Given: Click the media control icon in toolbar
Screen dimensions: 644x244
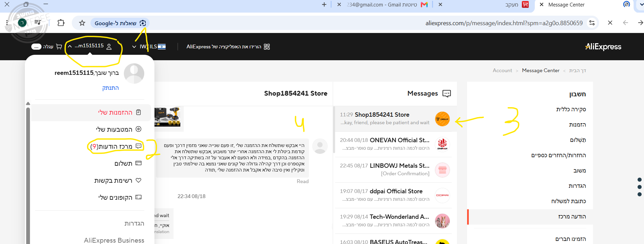Looking at the screenshot, I should pos(37,22).
